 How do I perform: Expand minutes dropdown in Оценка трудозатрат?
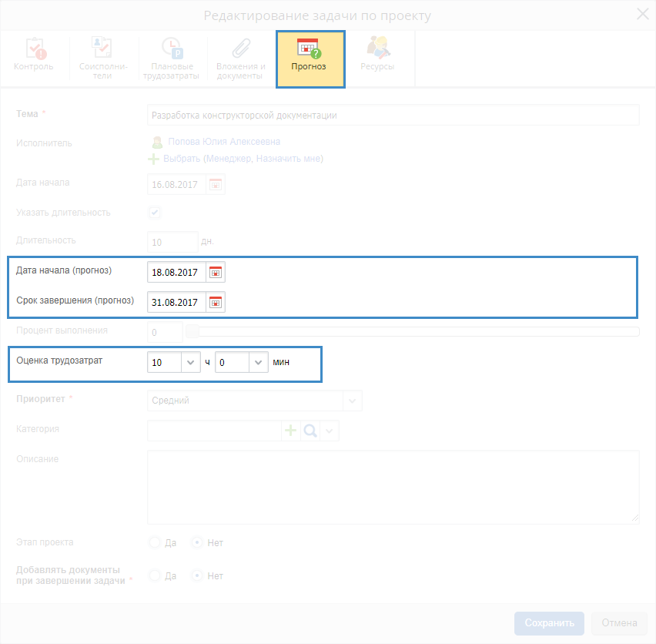(x=258, y=362)
